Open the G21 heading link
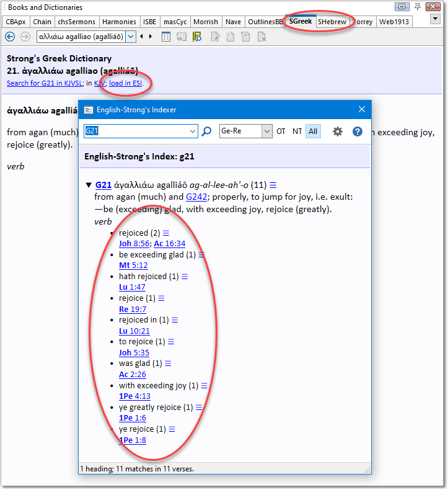Screen dimensions: 448x490 point(103,185)
